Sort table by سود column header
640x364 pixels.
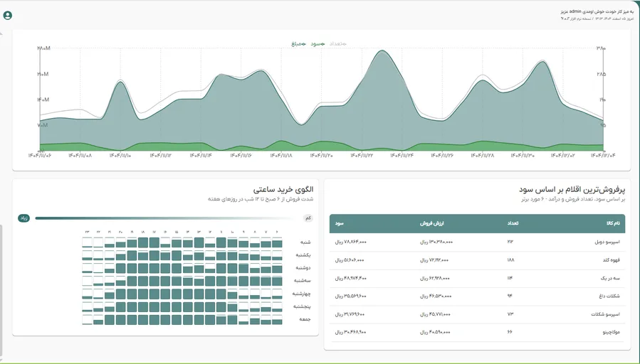(x=340, y=223)
